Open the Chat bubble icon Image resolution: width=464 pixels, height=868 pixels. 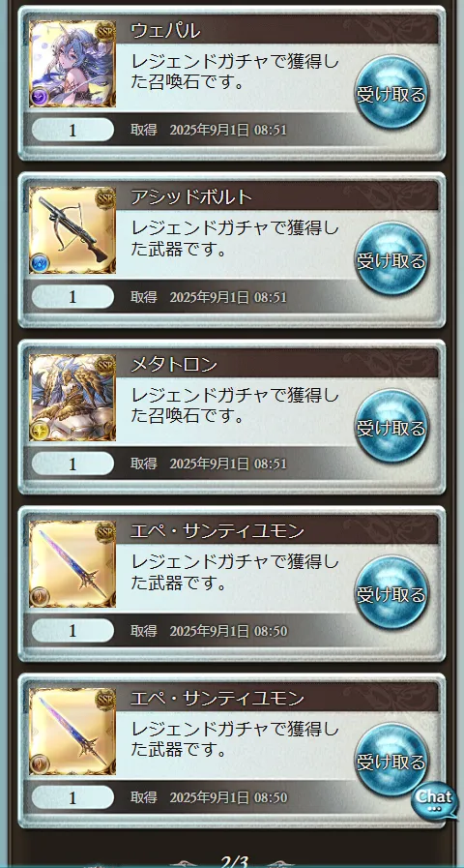click(x=436, y=802)
